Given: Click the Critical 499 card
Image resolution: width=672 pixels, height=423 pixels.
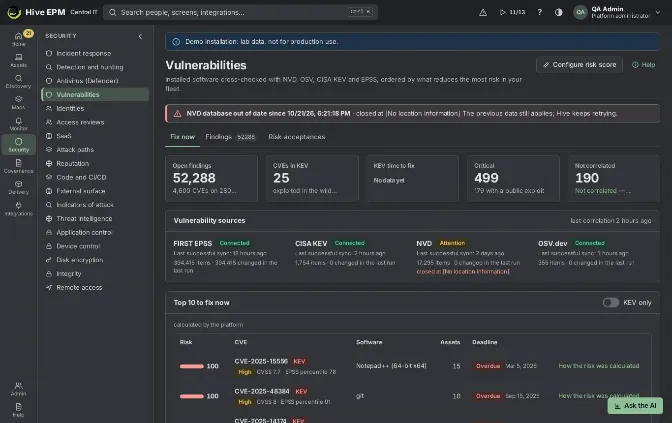Looking at the screenshot, I should click(x=513, y=178).
